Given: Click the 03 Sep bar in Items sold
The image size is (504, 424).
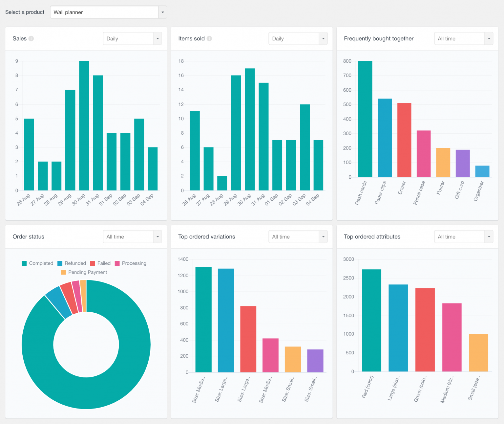Looking at the screenshot, I should tap(305, 147).
